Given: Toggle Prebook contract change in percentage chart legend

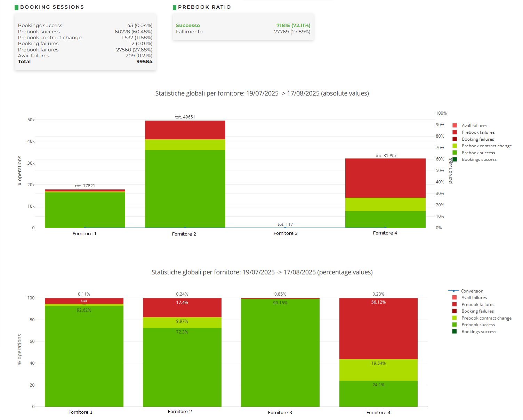Looking at the screenshot, I should pyautogui.click(x=486, y=318).
